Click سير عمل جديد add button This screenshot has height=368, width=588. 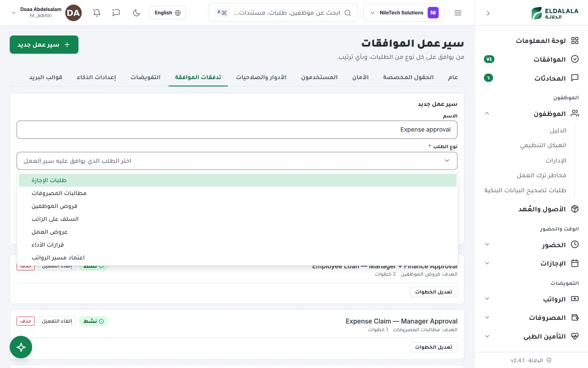44,45
